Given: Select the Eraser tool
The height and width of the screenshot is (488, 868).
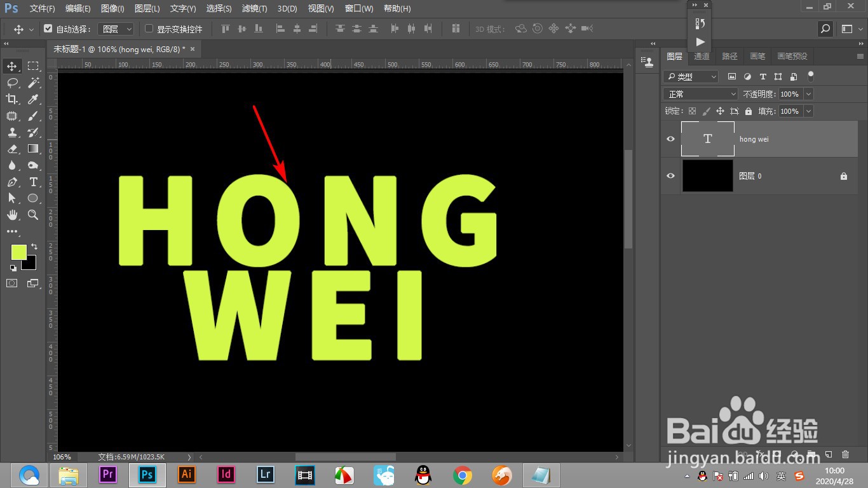Looking at the screenshot, I should point(13,149).
